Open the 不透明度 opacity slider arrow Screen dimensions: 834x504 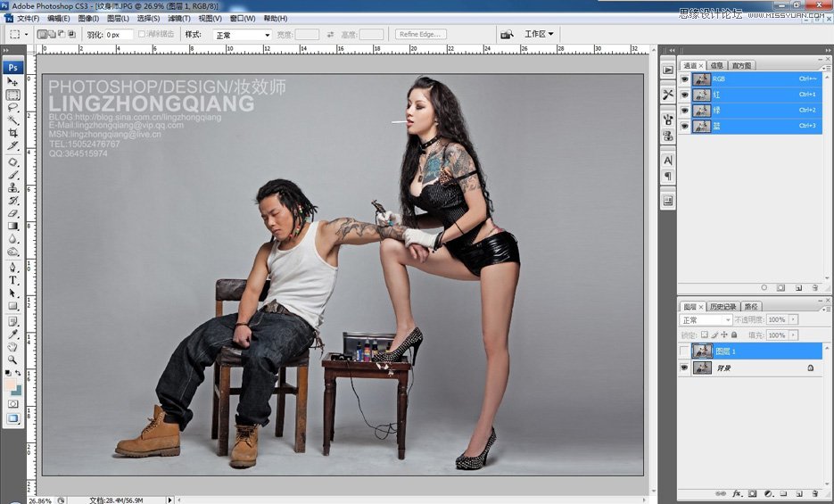point(793,319)
